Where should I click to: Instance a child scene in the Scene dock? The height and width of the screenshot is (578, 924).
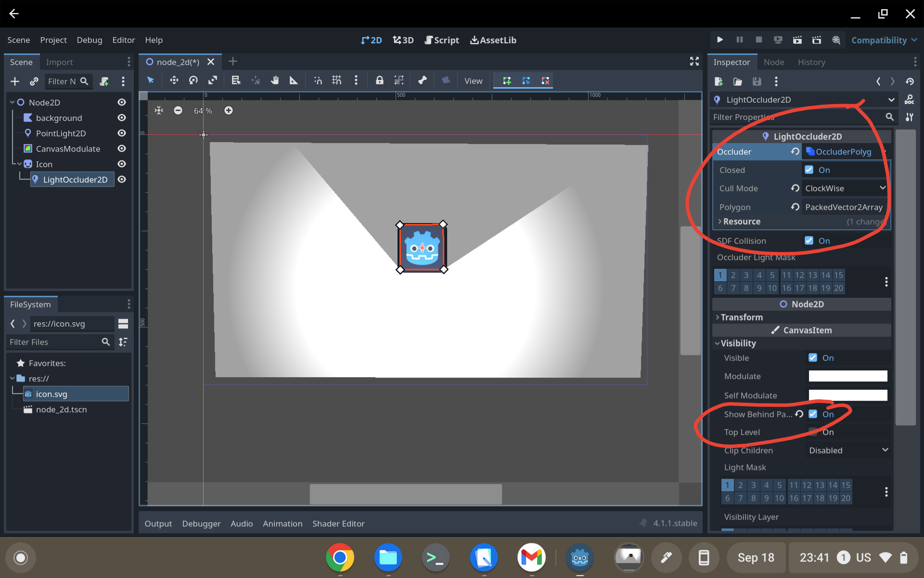coord(34,81)
